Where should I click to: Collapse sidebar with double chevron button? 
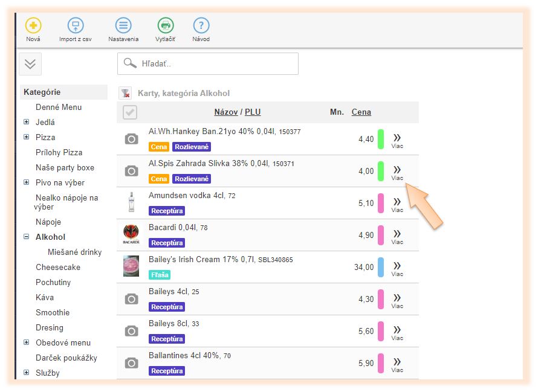(x=30, y=64)
